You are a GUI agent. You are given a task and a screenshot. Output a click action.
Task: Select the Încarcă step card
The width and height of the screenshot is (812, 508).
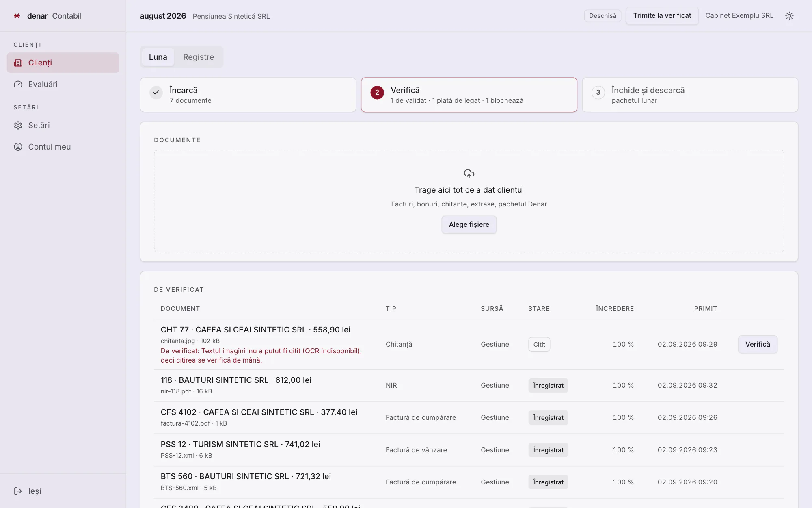[x=248, y=95]
